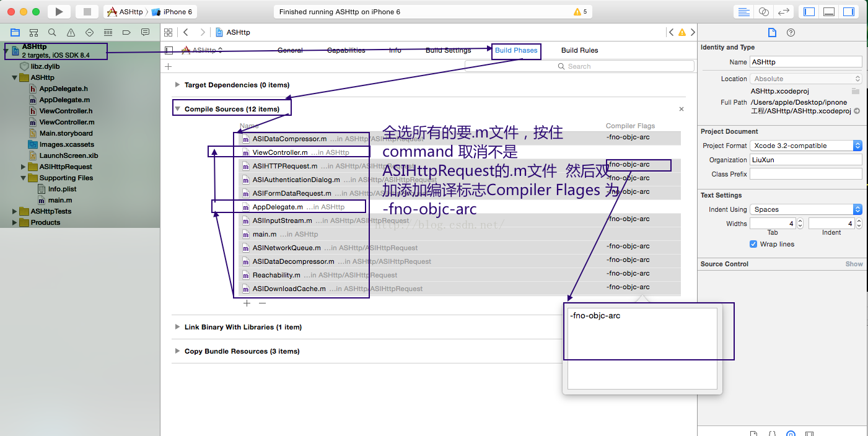Collapse Compile Sources section
Image resolution: width=868 pixels, height=436 pixels.
[177, 109]
